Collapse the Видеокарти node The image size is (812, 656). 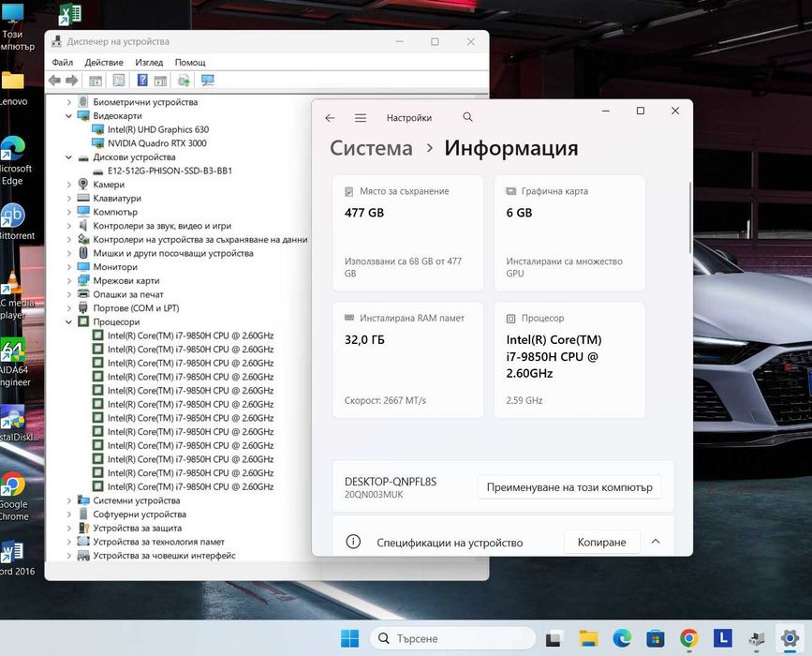tap(69, 116)
